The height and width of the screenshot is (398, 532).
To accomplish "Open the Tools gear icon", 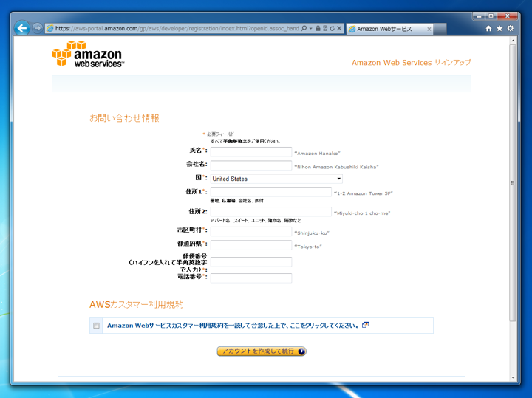I will pos(511,29).
